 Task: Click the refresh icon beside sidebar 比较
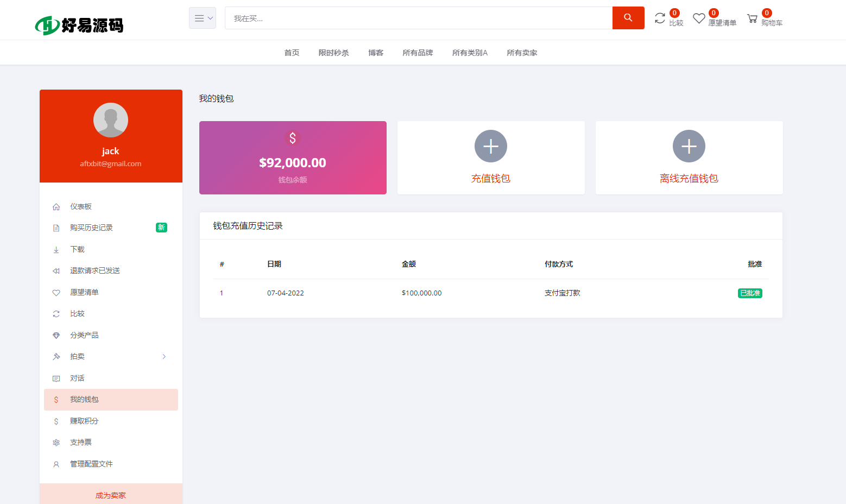(x=56, y=314)
